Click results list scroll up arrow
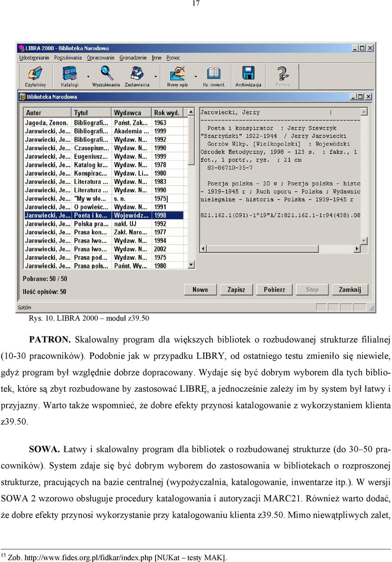The height and width of the screenshot is (562, 392). (191, 112)
